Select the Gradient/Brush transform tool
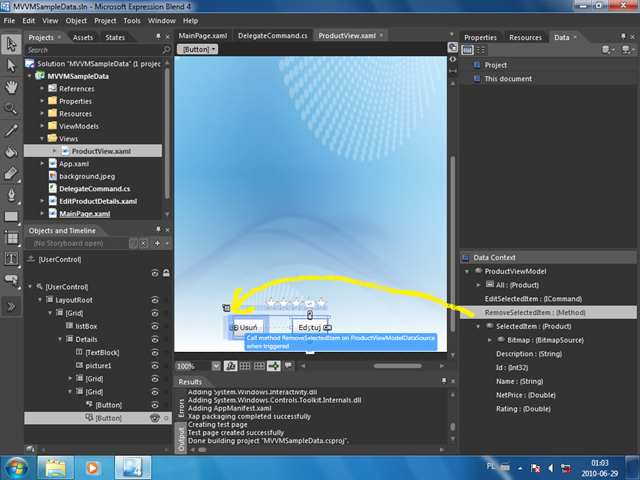Screen dimensions: 640x480 (11, 173)
